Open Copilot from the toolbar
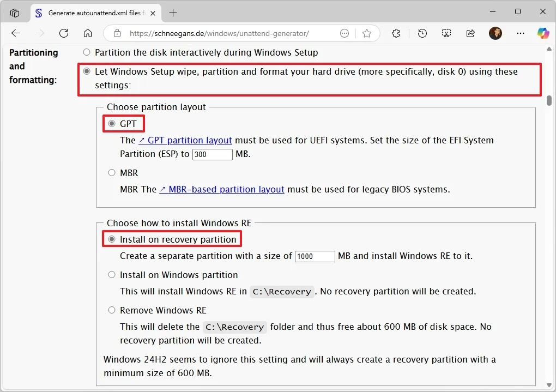The height and width of the screenshot is (392, 556). (543, 33)
